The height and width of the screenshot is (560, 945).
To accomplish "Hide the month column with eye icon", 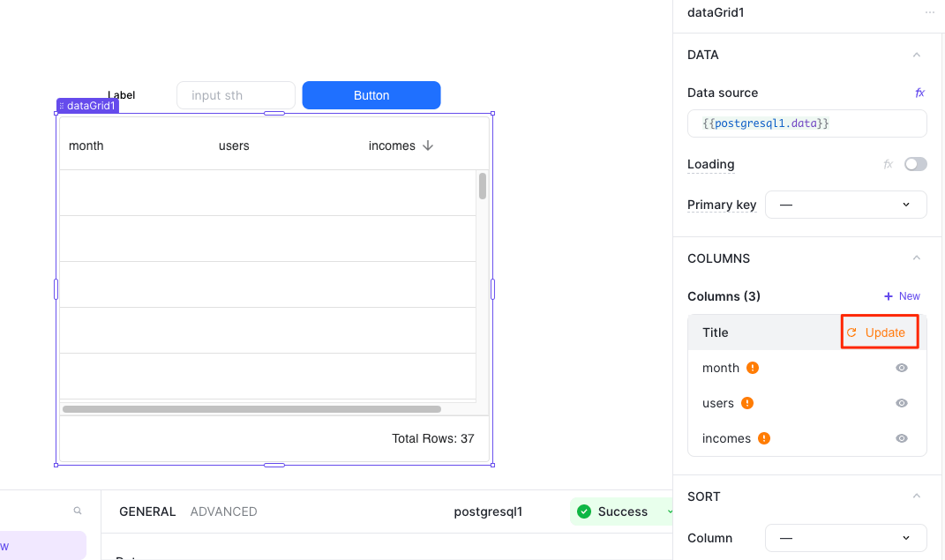I will [x=902, y=368].
